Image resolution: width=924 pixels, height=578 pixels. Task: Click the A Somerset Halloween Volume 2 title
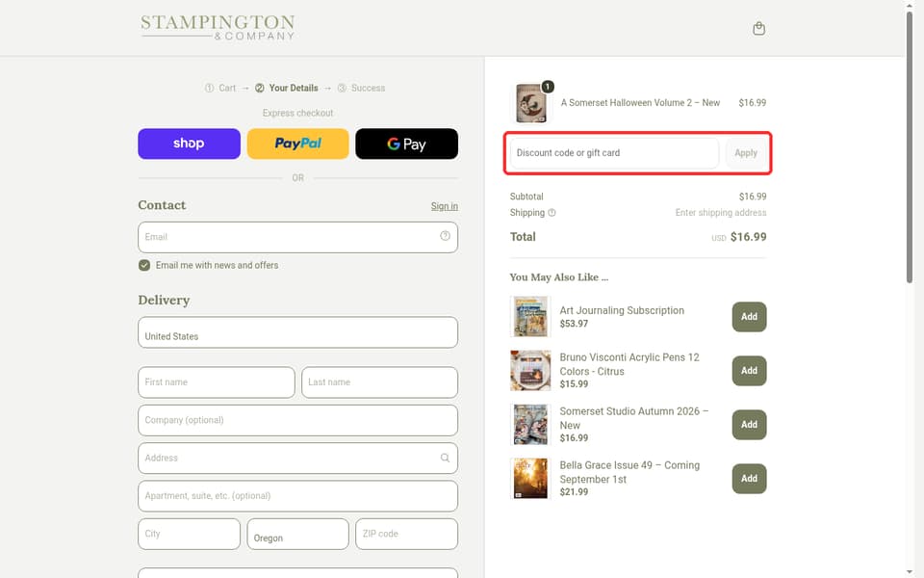pyautogui.click(x=640, y=103)
